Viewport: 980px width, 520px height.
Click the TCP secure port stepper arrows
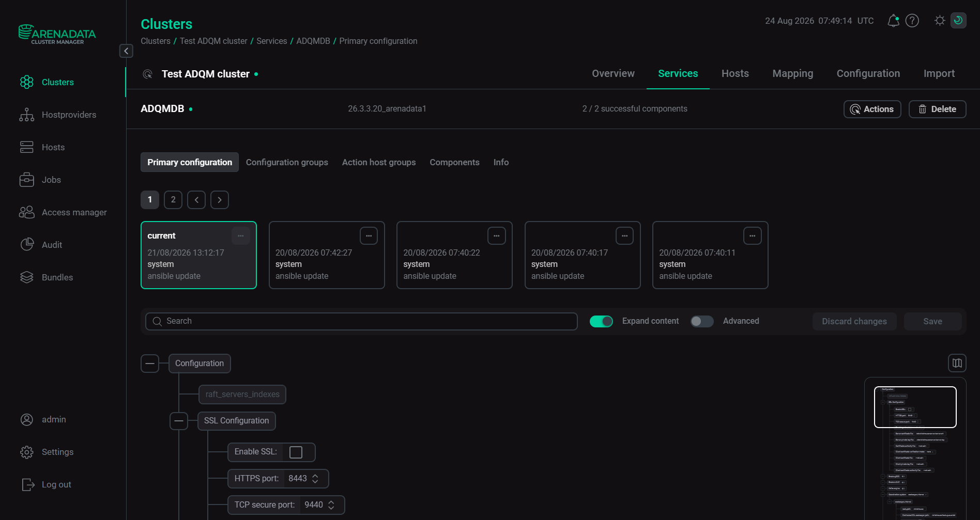click(331, 505)
